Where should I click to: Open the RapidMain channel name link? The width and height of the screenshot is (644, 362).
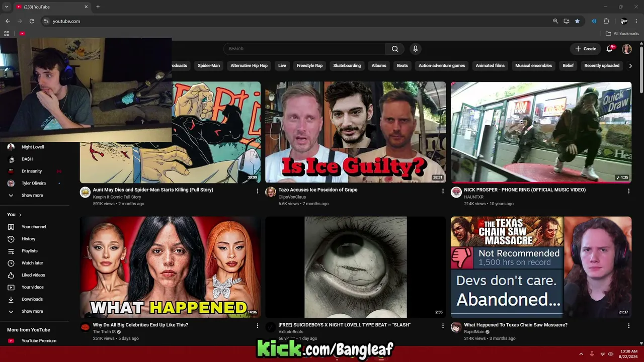click(x=474, y=332)
